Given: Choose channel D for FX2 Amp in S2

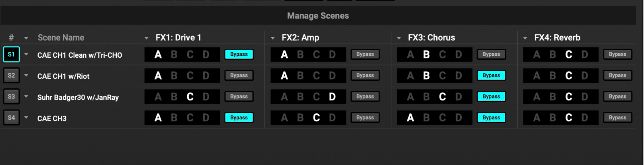Looking at the screenshot, I should click(x=332, y=75).
